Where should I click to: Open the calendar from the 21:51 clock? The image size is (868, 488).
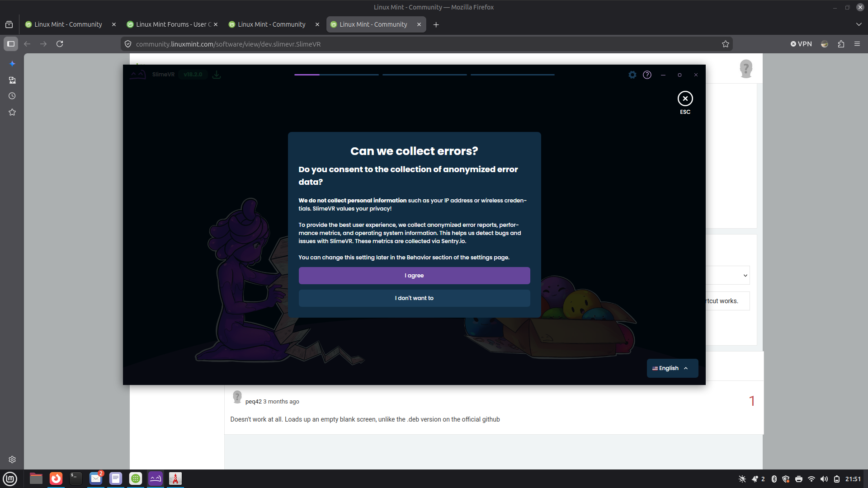853,479
